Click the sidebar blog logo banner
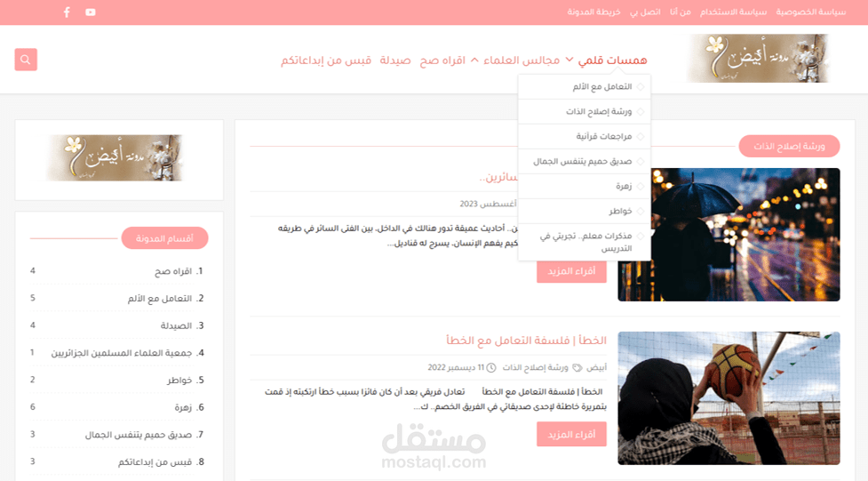The height and width of the screenshot is (481, 868). click(x=115, y=158)
